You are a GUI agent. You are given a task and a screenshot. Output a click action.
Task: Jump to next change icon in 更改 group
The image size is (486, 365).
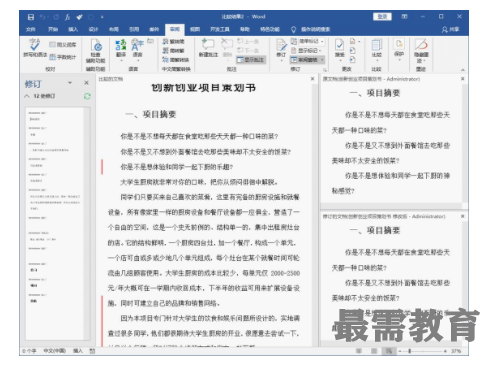(x=352, y=60)
